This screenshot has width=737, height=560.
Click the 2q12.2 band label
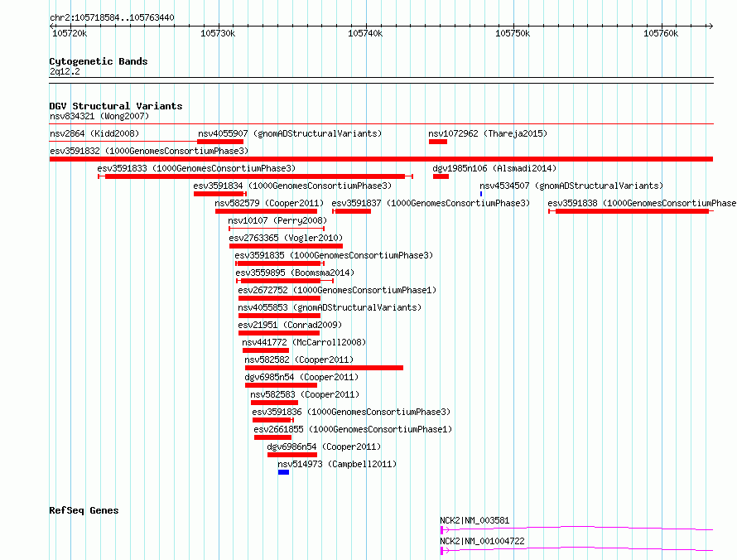[x=65, y=71]
